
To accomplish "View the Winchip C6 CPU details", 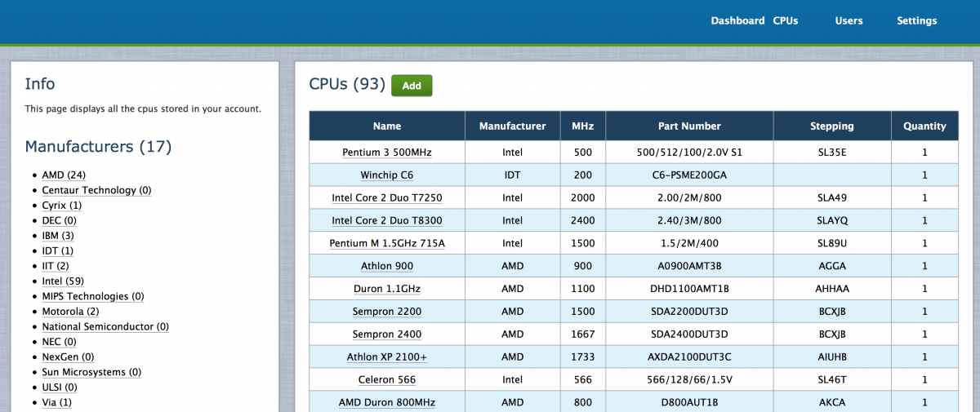I will 387,175.
